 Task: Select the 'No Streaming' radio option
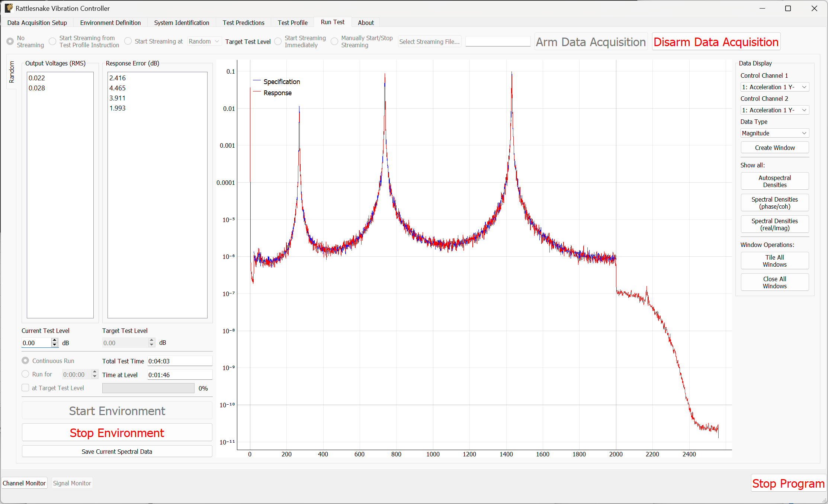pos(9,41)
